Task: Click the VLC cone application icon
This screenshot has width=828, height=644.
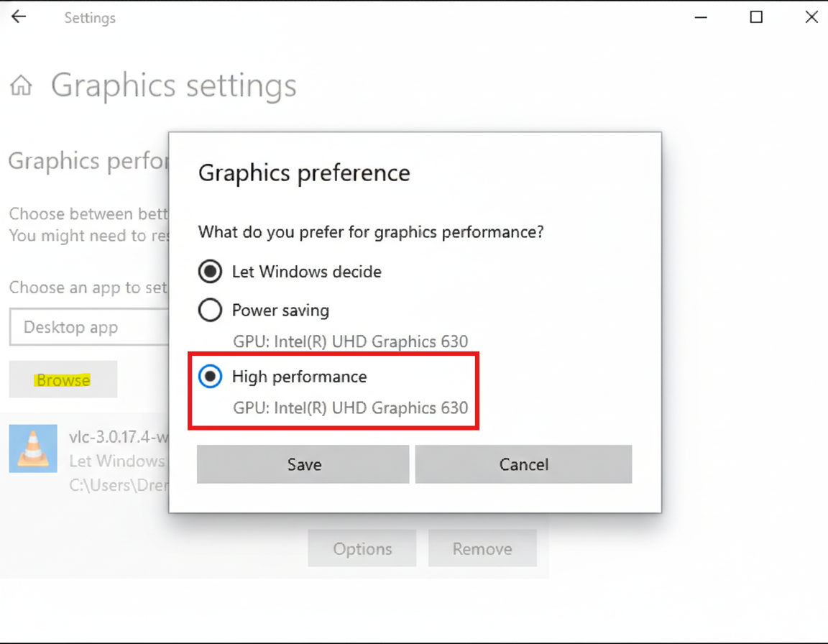Action: 32,448
